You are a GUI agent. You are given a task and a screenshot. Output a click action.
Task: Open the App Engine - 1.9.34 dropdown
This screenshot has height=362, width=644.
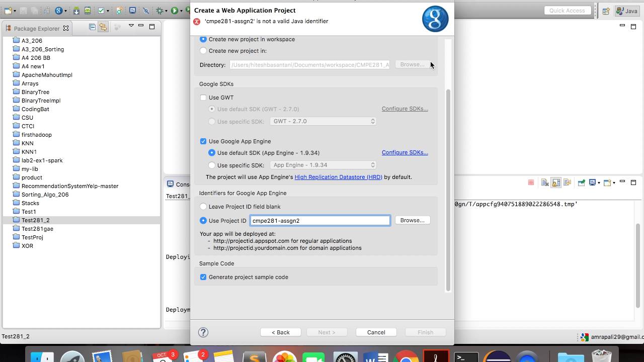tap(323, 165)
